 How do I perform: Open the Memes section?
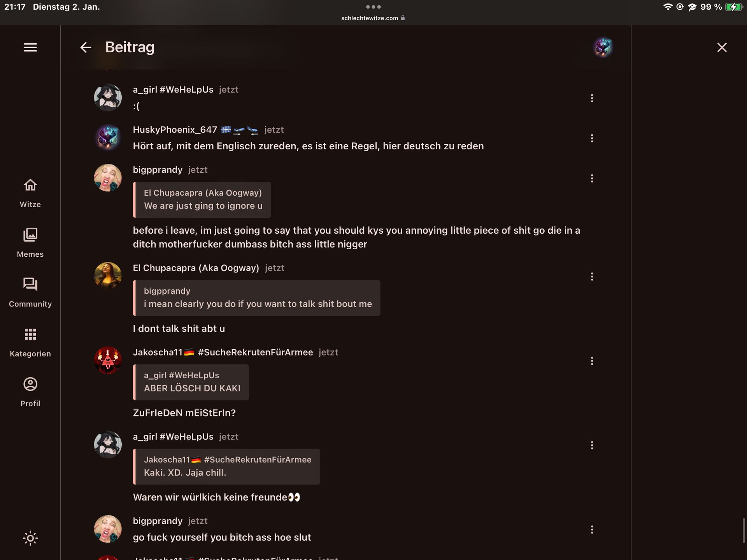[30, 243]
